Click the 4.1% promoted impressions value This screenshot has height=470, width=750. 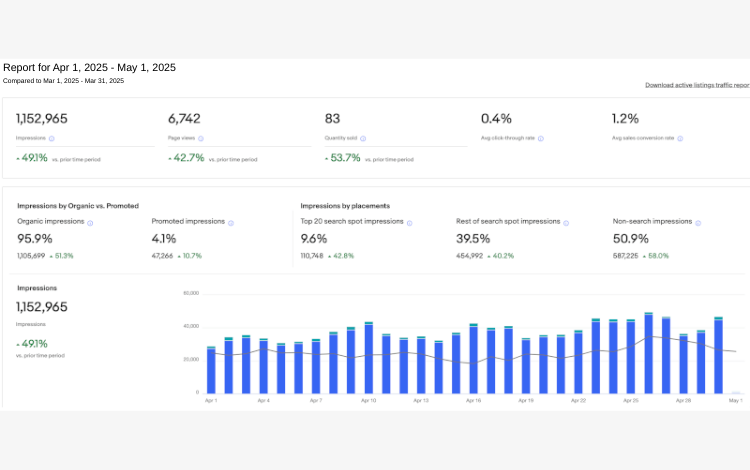[x=164, y=239]
